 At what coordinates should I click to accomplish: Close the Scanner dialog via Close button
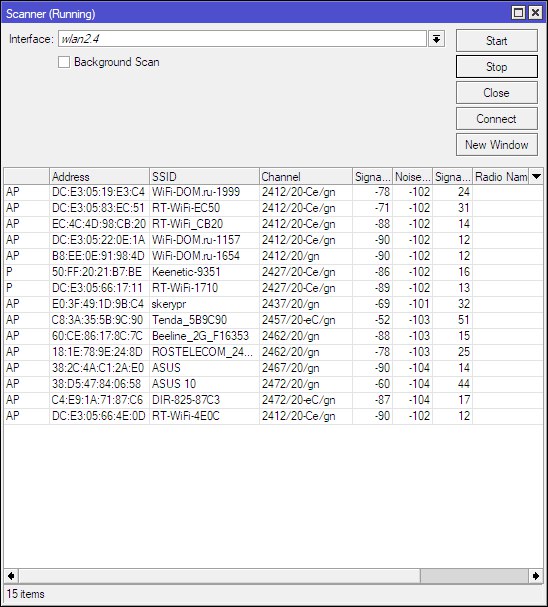tap(497, 93)
